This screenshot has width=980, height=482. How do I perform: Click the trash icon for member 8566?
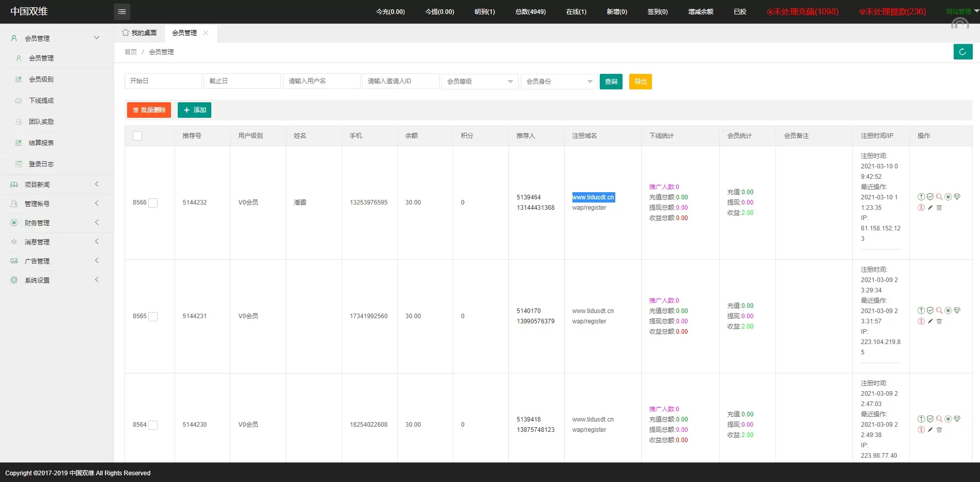tap(939, 208)
